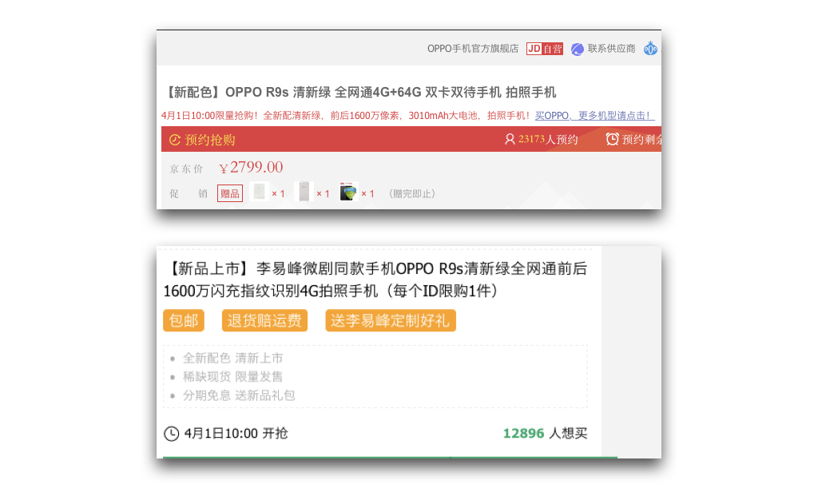Open 联系供应商 contact link

pos(611,49)
